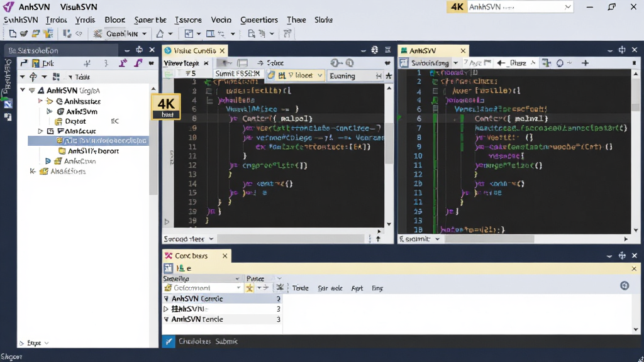644x362 pixels.
Task: Click the back arrow icon in the right editor toolbar
Action: tap(501, 63)
